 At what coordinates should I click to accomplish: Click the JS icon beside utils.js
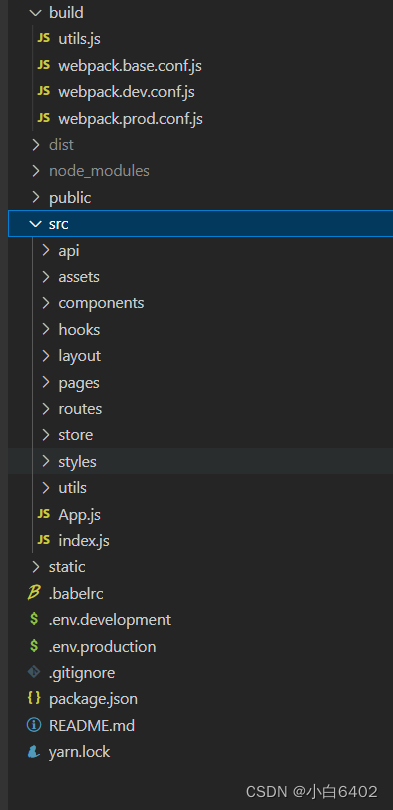pyautogui.click(x=44, y=39)
